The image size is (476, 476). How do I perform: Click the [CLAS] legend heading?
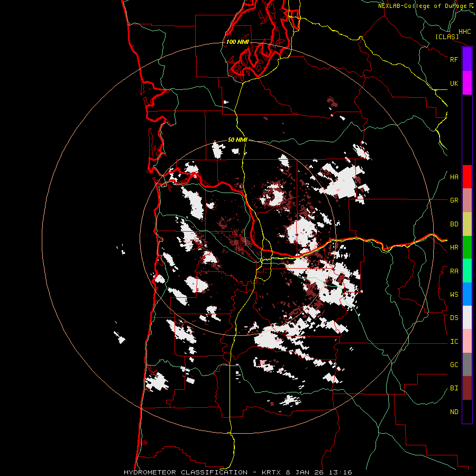(x=447, y=36)
